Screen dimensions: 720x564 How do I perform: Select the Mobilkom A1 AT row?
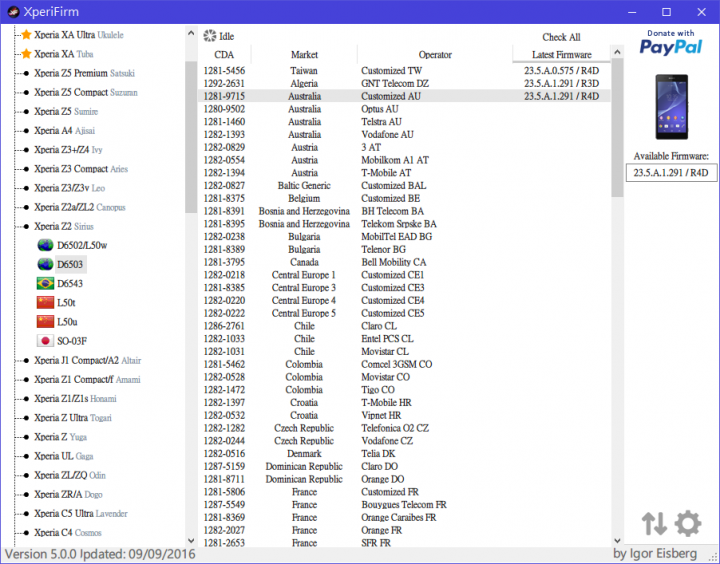[405, 160]
